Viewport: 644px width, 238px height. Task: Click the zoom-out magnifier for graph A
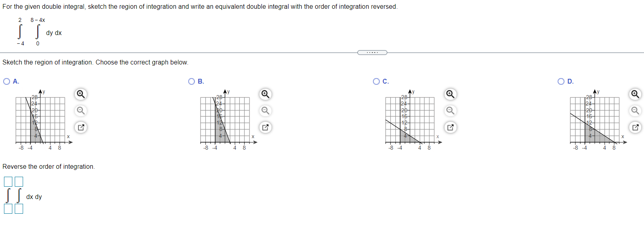click(80, 111)
